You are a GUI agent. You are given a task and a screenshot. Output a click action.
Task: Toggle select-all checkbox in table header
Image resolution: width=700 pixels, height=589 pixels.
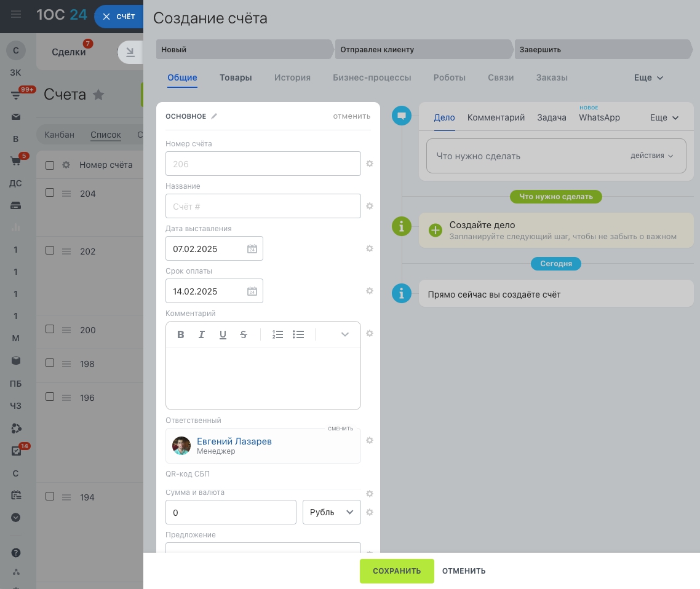[x=50, y=165]
